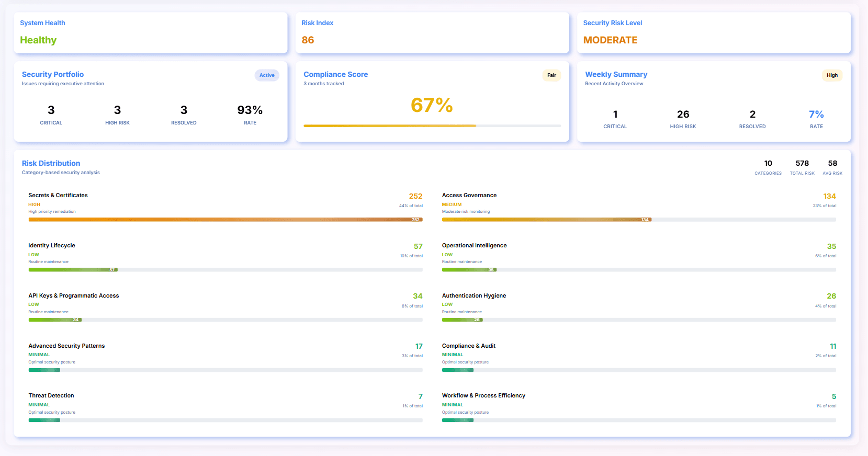Click the Authentication Hygiene category name
The width and height of the screenshot is (868, 456).
click(474, 295)
